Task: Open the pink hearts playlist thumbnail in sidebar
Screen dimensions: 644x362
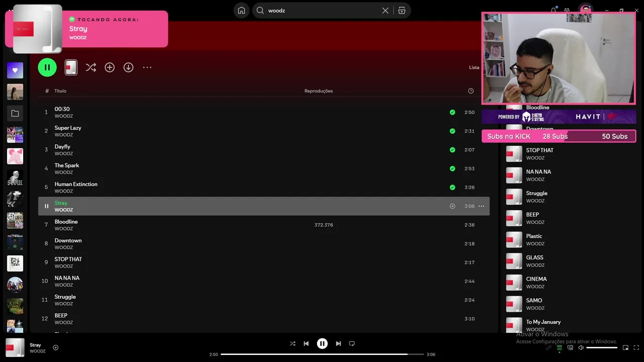Action: click(15, 156)
